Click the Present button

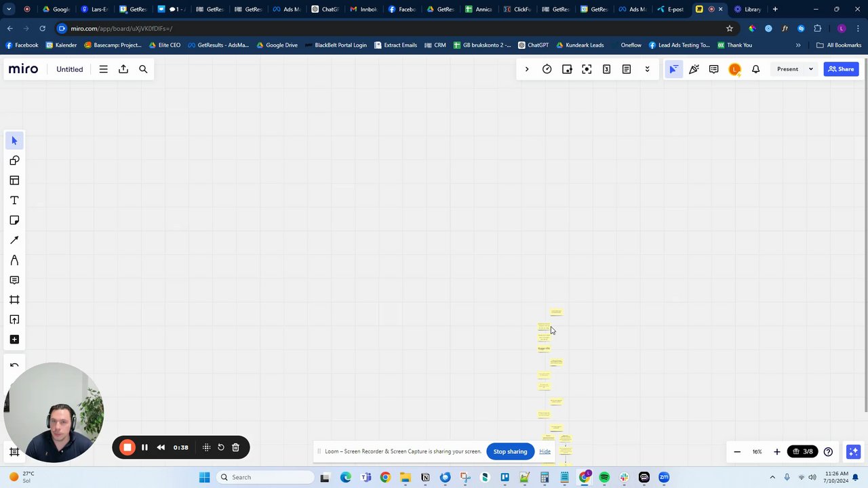point(787,69)
